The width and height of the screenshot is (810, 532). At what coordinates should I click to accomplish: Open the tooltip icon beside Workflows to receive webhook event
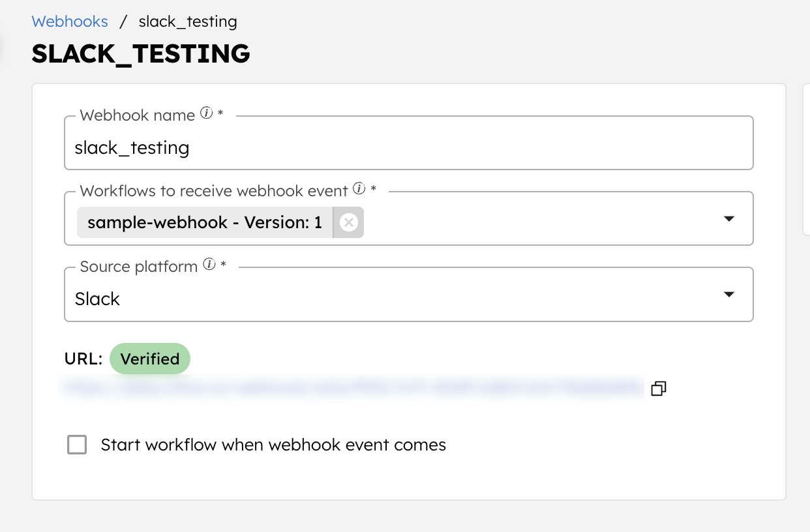[x=359, y=190]
